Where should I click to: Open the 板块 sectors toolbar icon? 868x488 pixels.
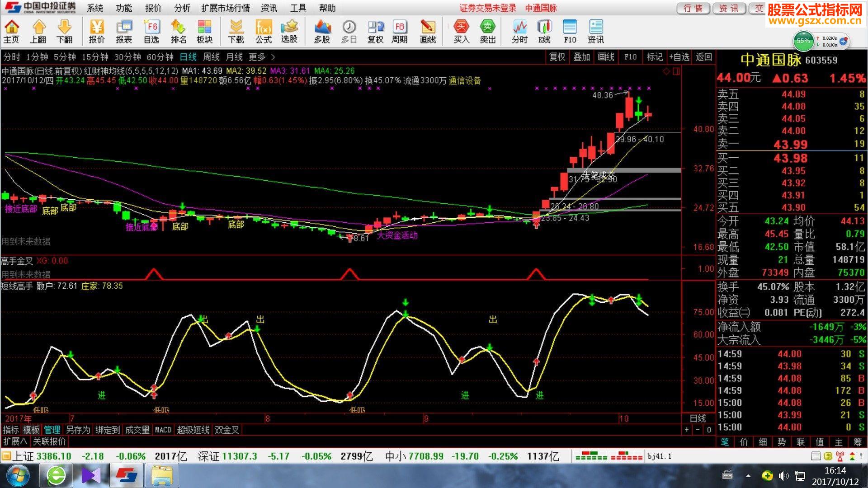(x=205, y=32)
